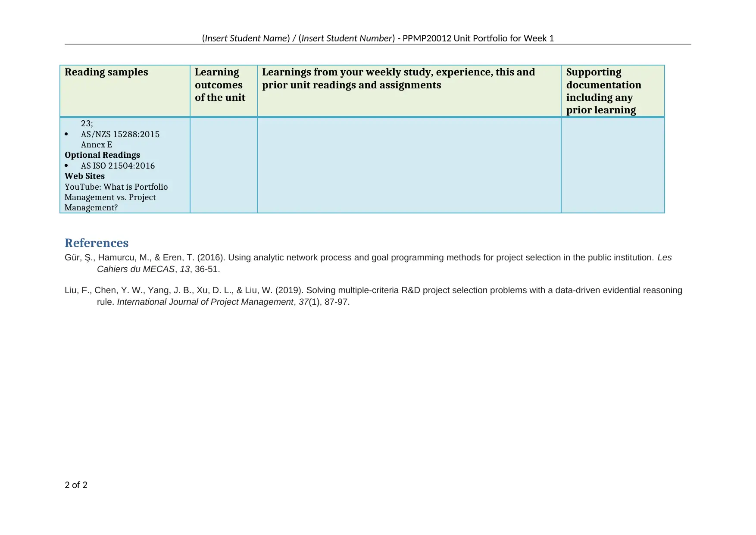Screen dimensions: 756x535
Task: Click the YouTube Portfolio Management vs. Project Management text
Action: [116, 197]
